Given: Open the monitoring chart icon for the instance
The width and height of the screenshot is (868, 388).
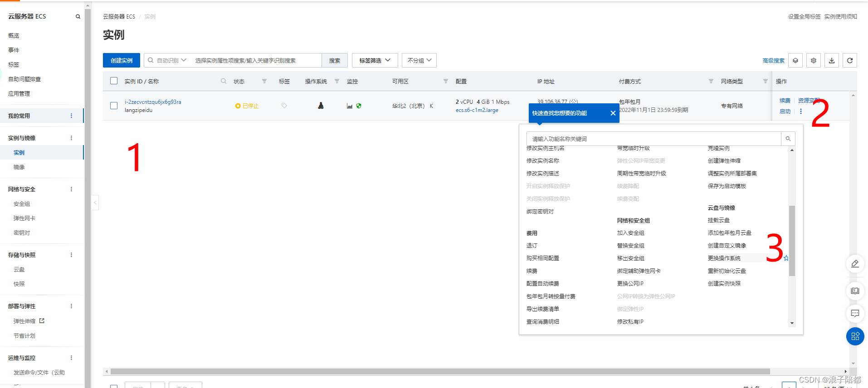Looking at the screenshot, I should click(350, 106).
